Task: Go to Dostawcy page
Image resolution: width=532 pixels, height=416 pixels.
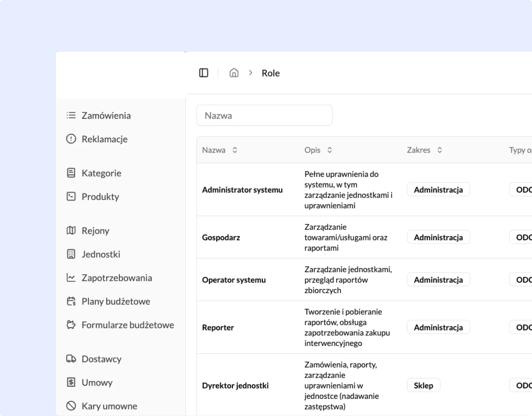Action: point(102,359)
